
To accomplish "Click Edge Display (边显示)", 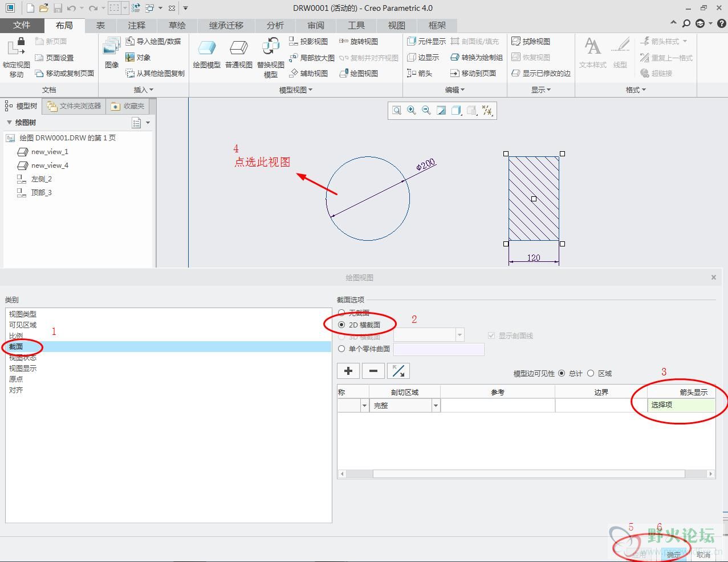I will point(423,58).
